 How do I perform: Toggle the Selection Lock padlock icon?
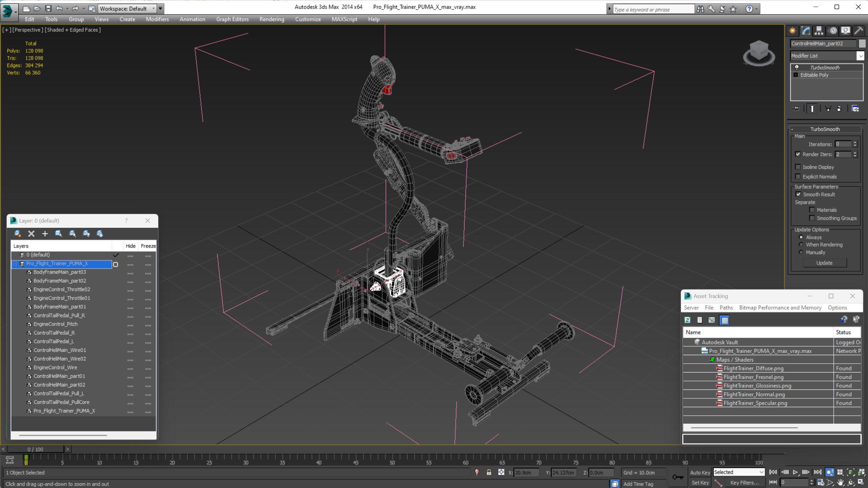point(489,472)
